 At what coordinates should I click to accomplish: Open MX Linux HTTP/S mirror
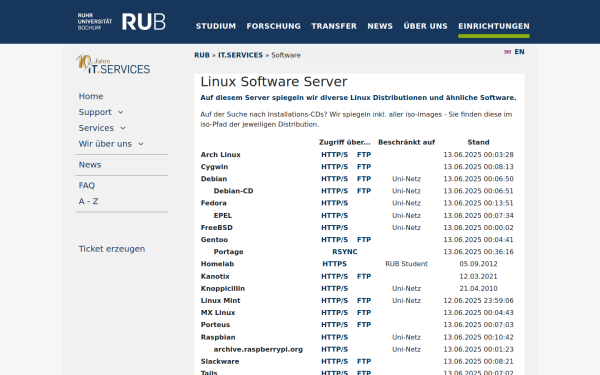[x=334, y=313]
